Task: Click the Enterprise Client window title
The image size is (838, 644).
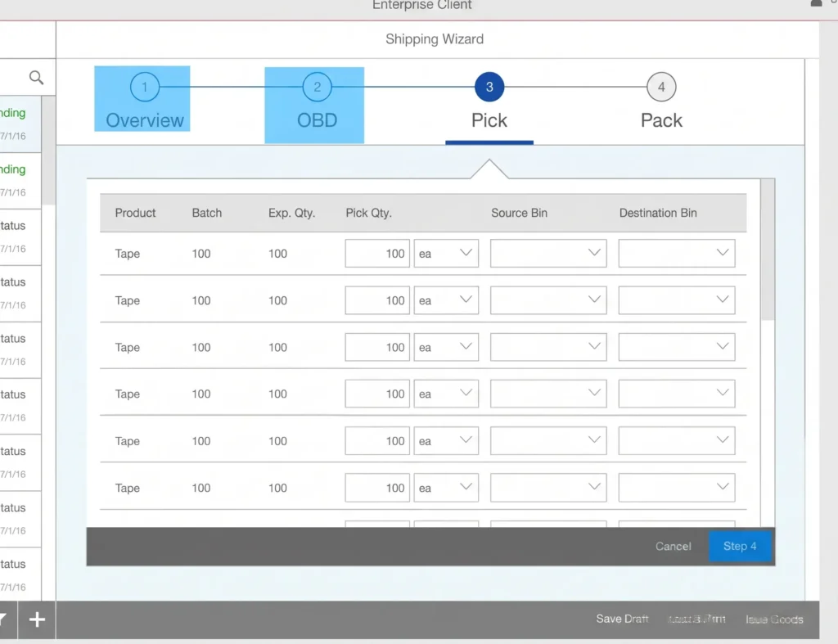Action: click(421, 5)
